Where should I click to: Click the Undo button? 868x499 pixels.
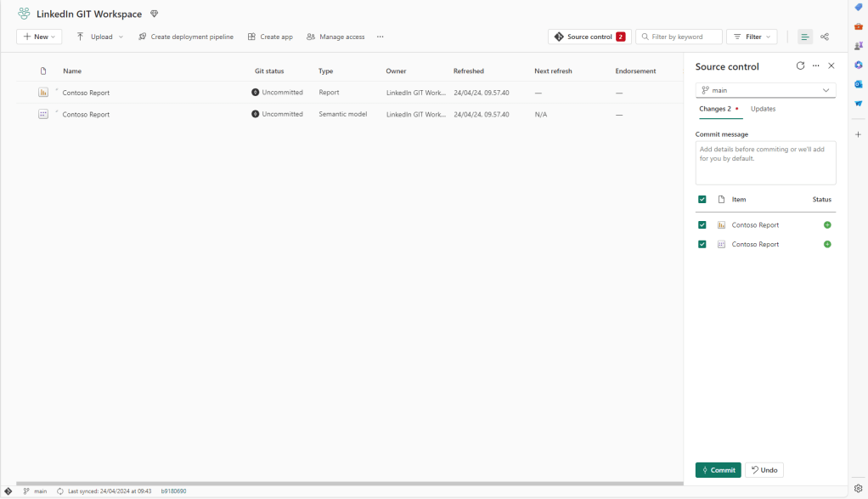click(764, 470)
